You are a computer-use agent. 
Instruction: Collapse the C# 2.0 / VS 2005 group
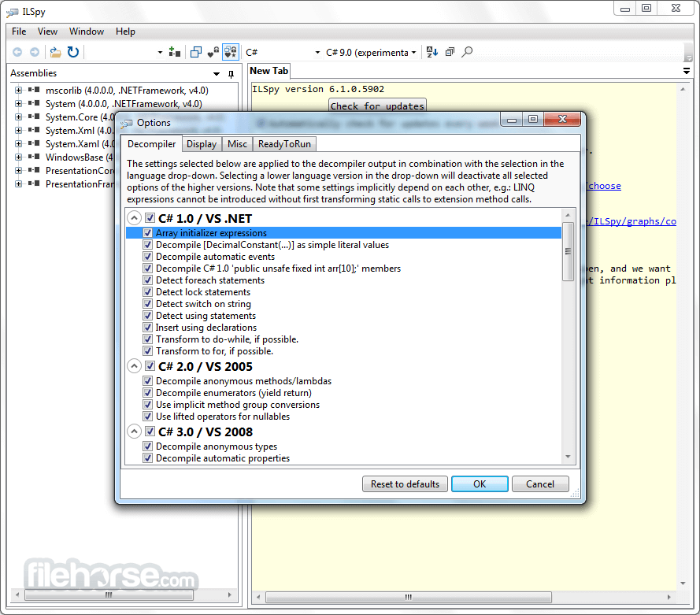[135, 366]
